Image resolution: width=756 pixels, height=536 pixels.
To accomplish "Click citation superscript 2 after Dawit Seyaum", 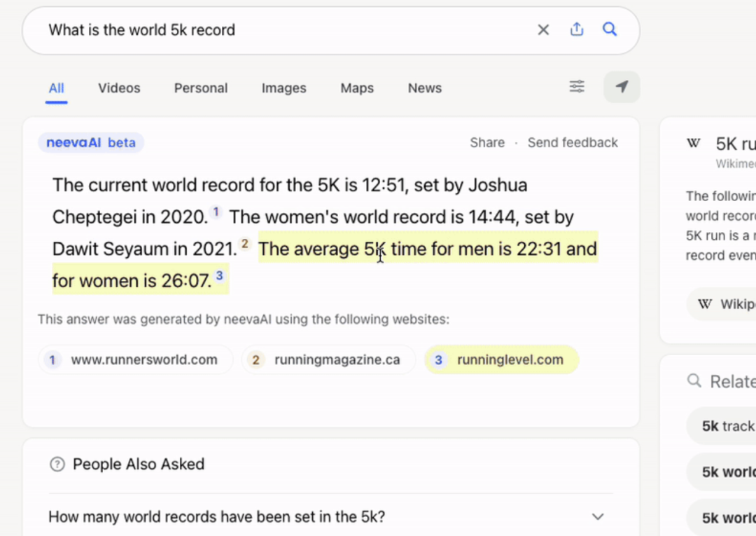I will pos(245,244).
